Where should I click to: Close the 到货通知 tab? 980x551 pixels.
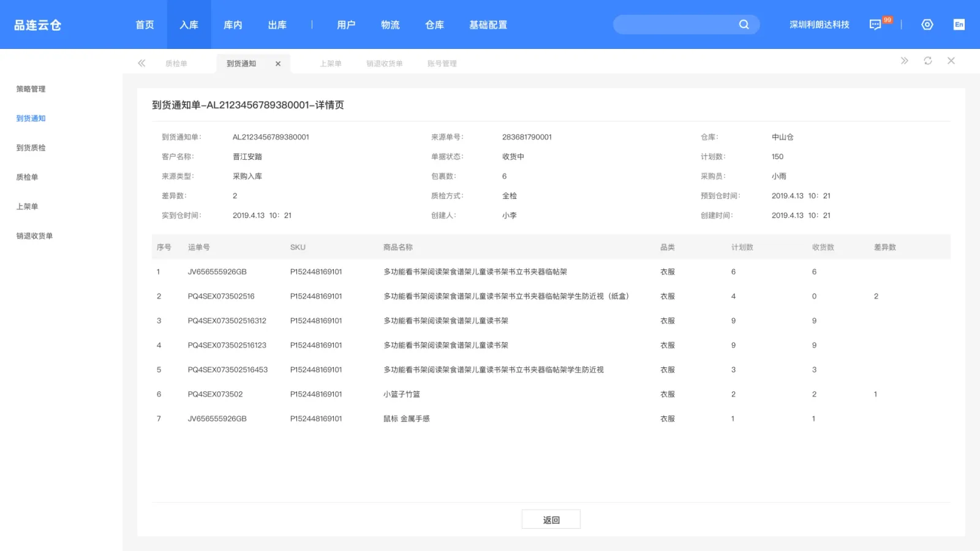pos(278,64)
